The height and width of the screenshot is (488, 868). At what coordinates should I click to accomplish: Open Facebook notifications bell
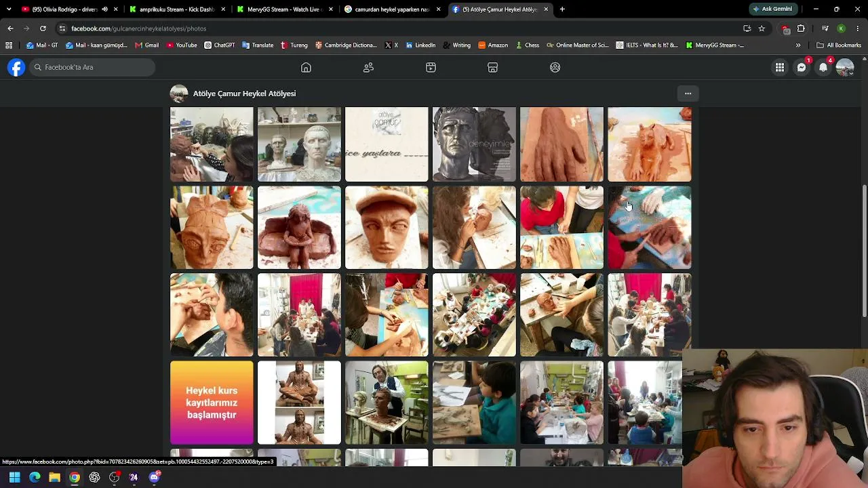pos(823,67)
